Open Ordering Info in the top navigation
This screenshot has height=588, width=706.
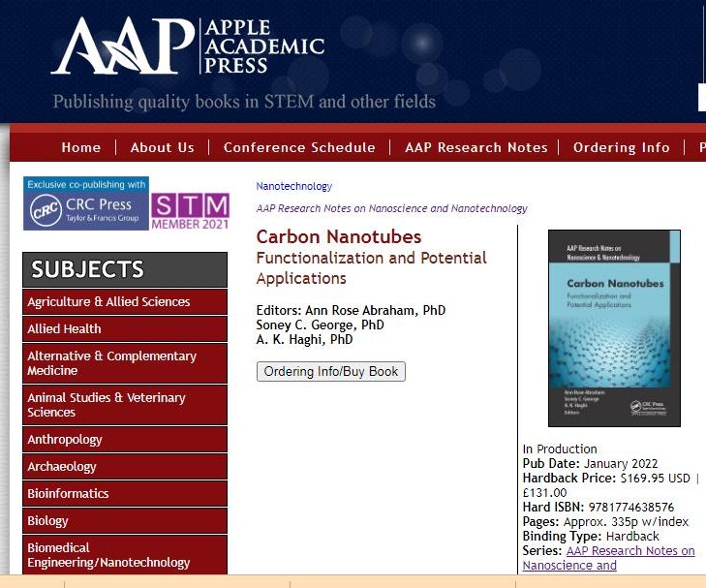622,147
